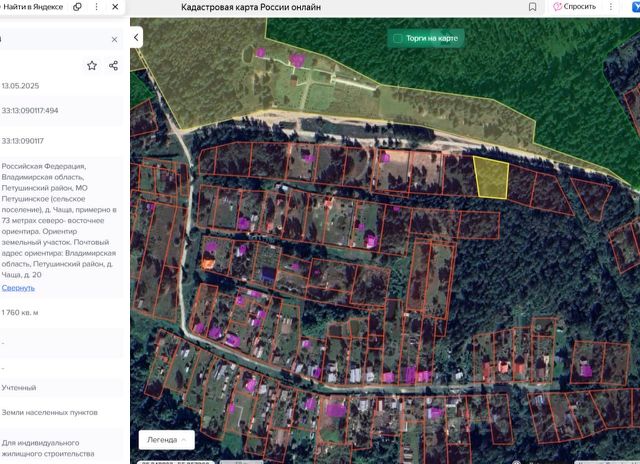Click the area value 1 760 кв. м
The height and width of the screenshot is (464, 640).
click(x=20, y=313)
